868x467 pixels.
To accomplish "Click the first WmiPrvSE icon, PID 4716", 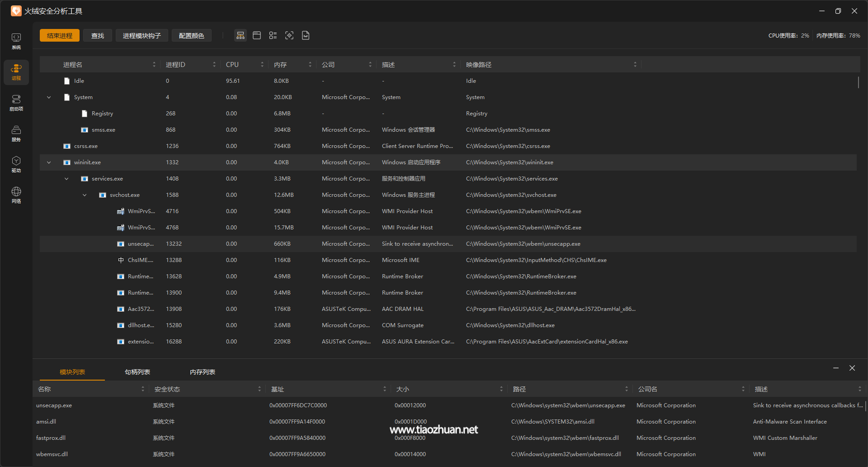I will (x=121, y=211).
